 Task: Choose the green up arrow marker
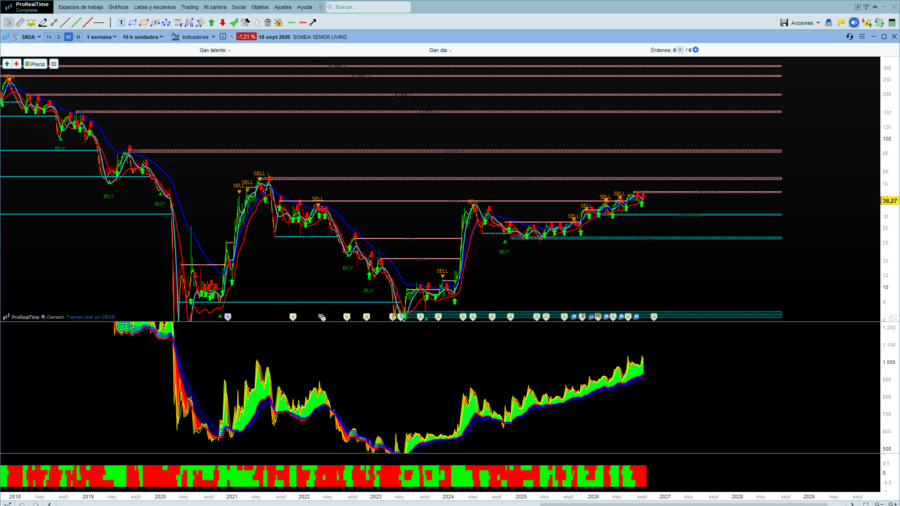pos(211,22)
